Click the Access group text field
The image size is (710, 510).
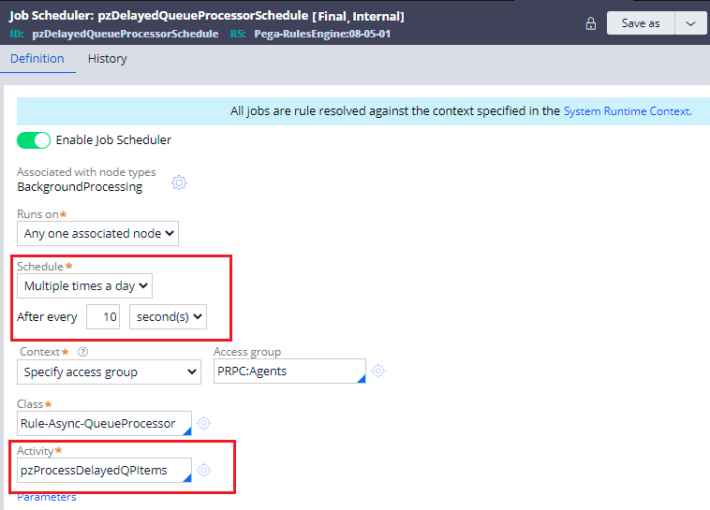click(288, 372)
